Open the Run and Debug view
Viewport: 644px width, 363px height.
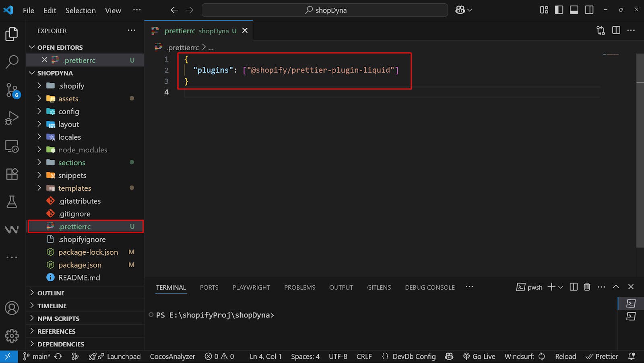tap(12, 118)
